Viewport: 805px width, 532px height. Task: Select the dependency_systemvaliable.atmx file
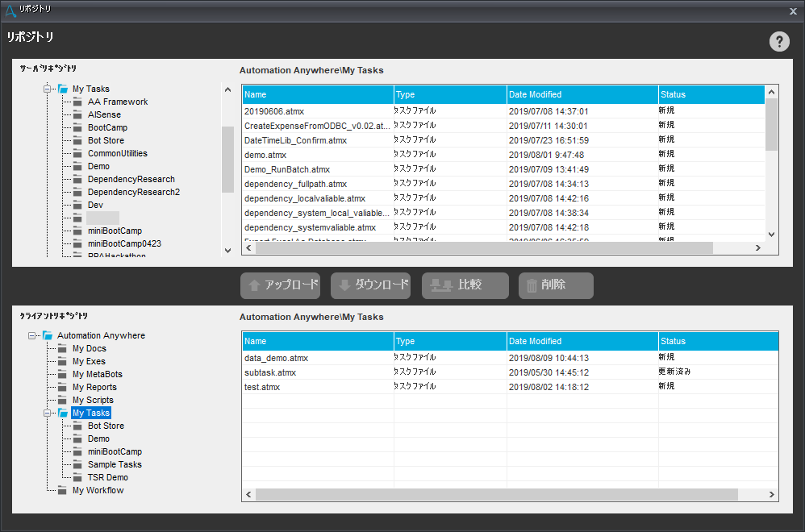(x=503, y=227)
